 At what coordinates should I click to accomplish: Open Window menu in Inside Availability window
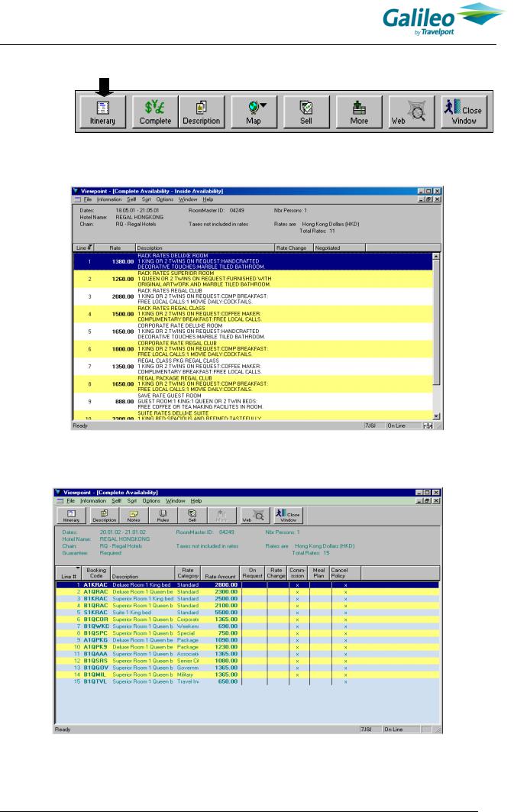tap(188, 199)
